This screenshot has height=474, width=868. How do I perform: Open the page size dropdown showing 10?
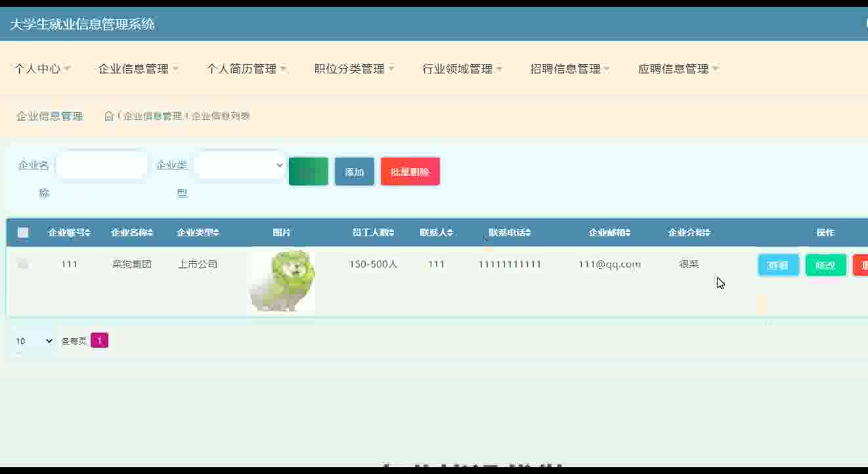point(34,341)
